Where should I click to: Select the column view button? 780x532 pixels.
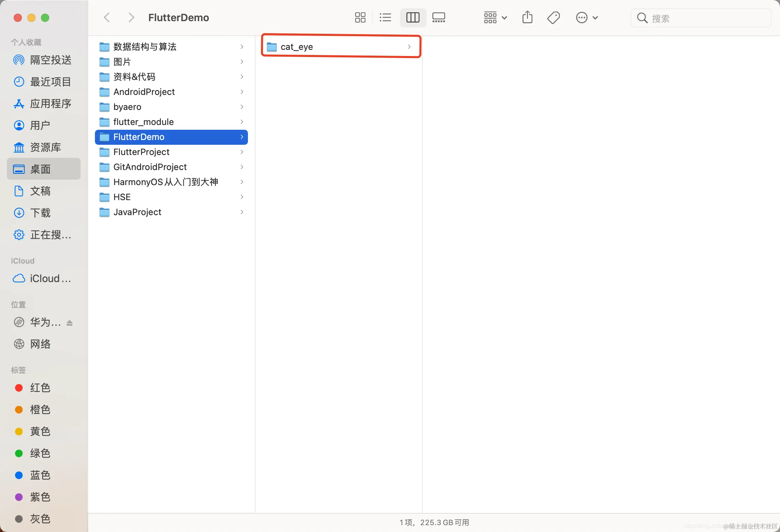click(413, 17)
